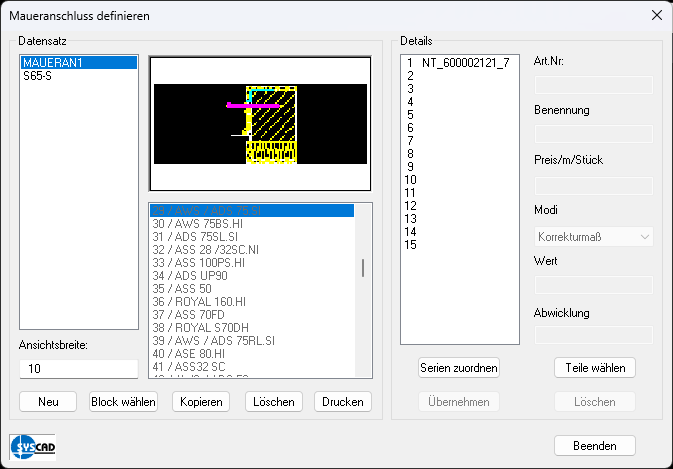
Task: Select detail row 3
Action: [x=460, y=89]
